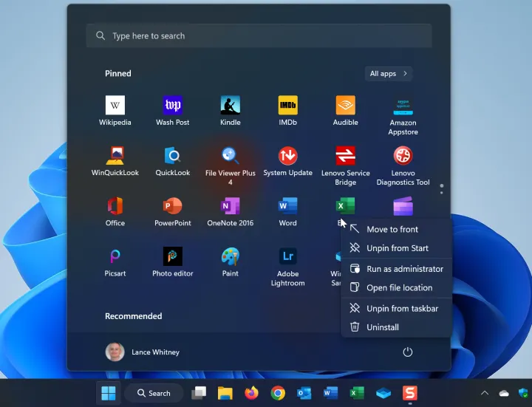Click the Type here to search field
This screenshot has height=407, width=532.
tap(259, 35)
